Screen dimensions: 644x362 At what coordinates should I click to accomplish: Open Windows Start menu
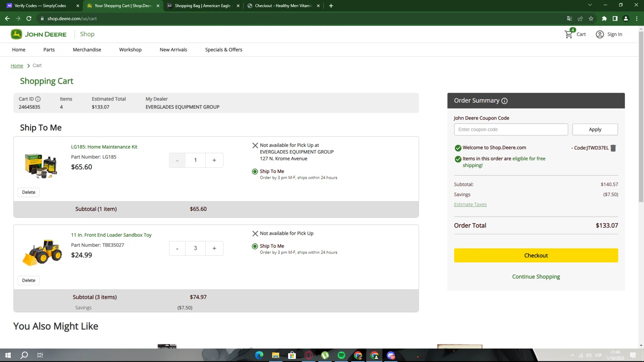pos(8,355)
